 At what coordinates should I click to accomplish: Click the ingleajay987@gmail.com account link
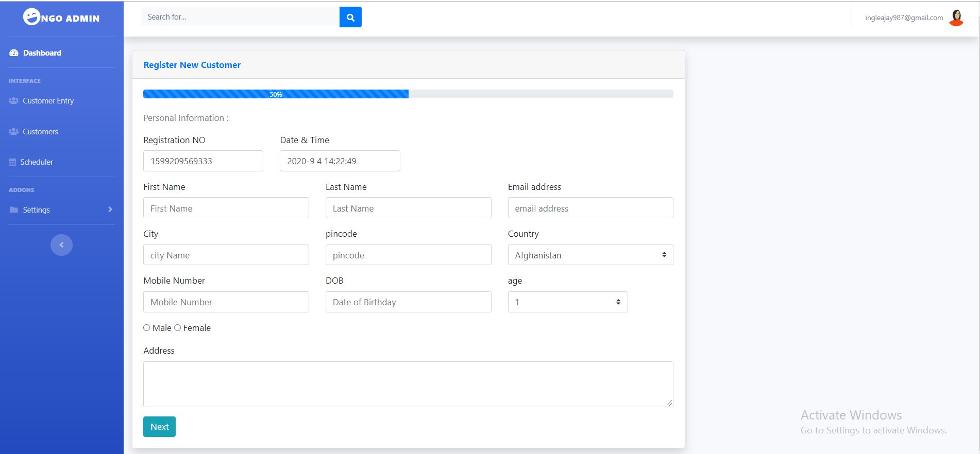click(x=904, y=18)
